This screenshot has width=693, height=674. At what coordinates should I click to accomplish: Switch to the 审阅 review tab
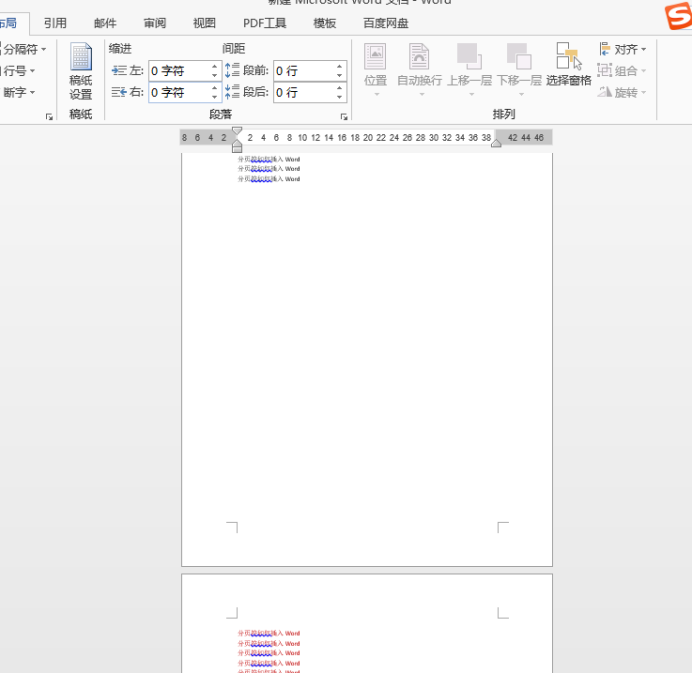click(155, 23)
